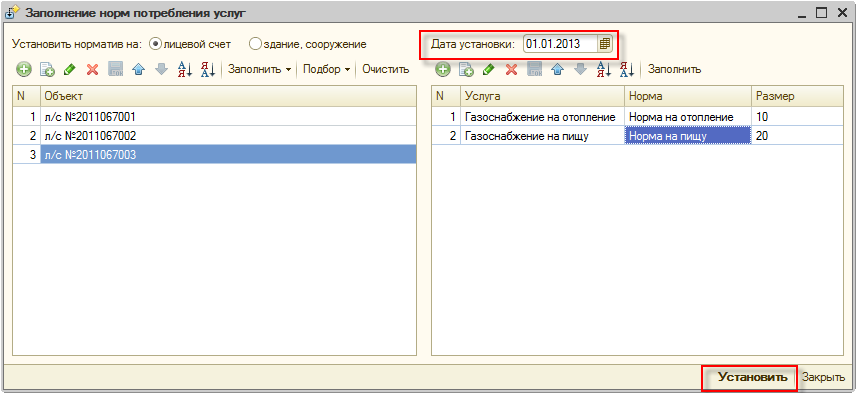Open the Заполнить dropdown in the left toolbar
Image resolution: width=856 pixels, height=393 pixels.
[259, 69]
